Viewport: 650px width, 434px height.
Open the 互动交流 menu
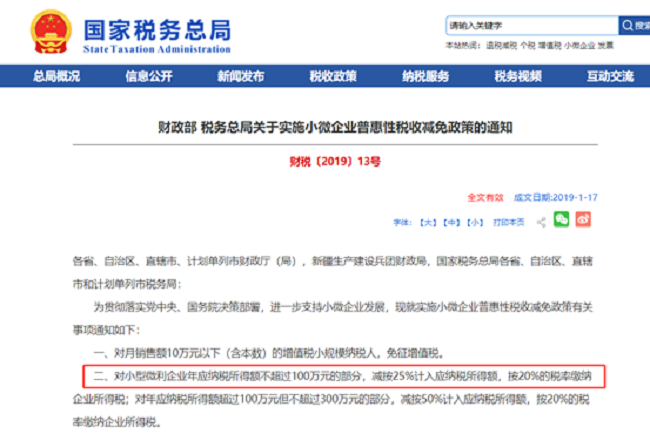610,76
